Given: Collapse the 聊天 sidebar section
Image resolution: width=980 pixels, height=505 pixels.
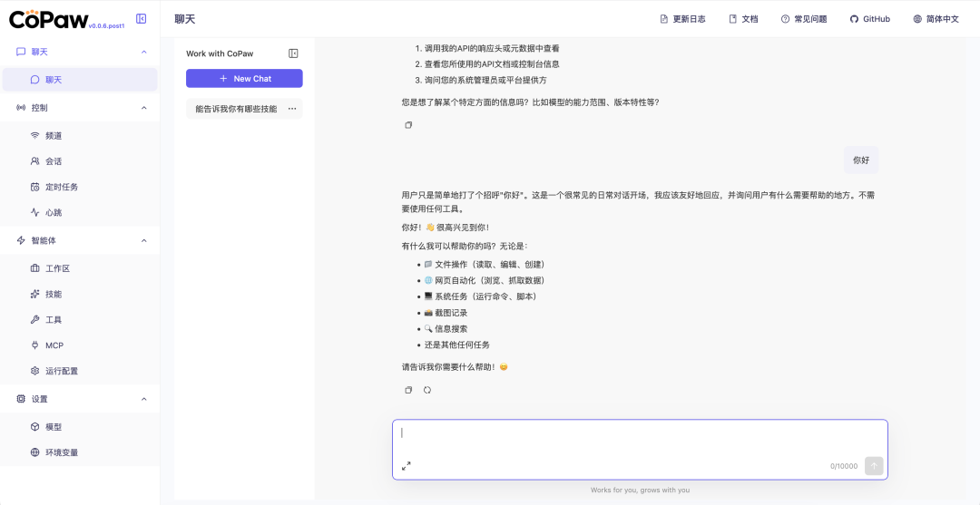Looking at the screenshot, I should click(143, 52).
